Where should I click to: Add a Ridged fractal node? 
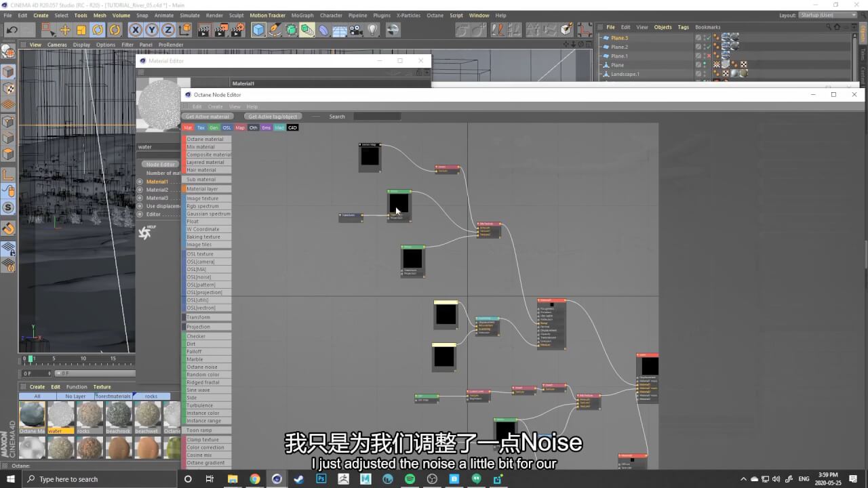click(x=208, y=382)
